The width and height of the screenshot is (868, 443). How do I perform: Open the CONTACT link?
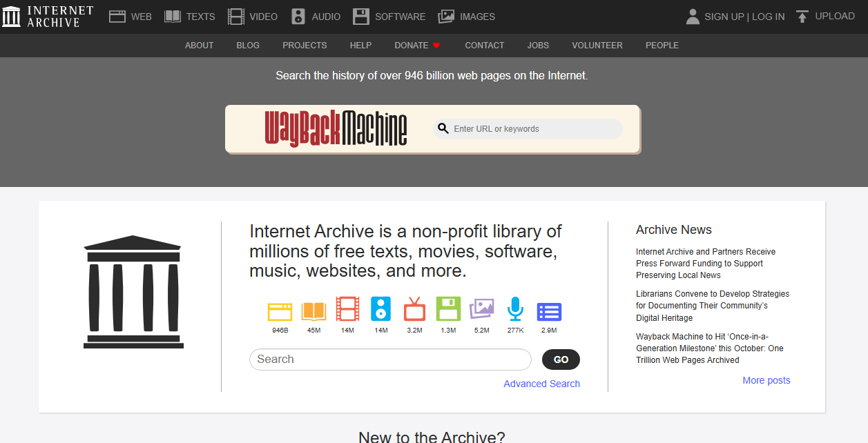[485, 46]
